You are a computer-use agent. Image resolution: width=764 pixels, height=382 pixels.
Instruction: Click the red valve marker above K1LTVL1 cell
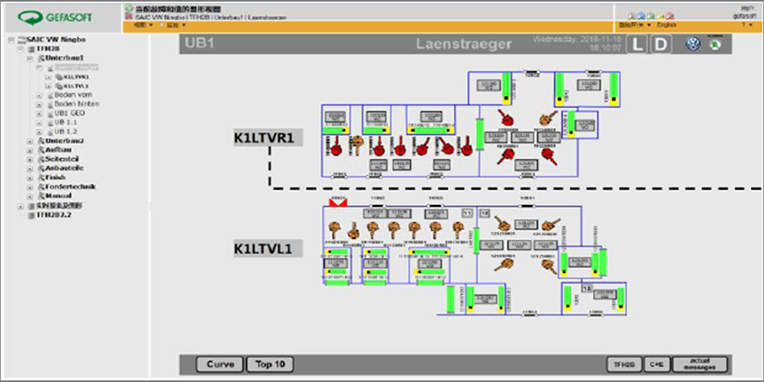pyautogui.click(x=338, y=202)
